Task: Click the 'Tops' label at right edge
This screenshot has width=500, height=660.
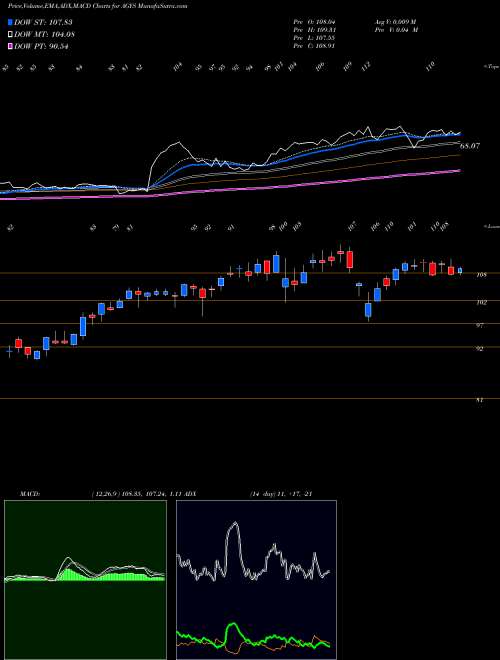Action: click(x=492, y=67)
